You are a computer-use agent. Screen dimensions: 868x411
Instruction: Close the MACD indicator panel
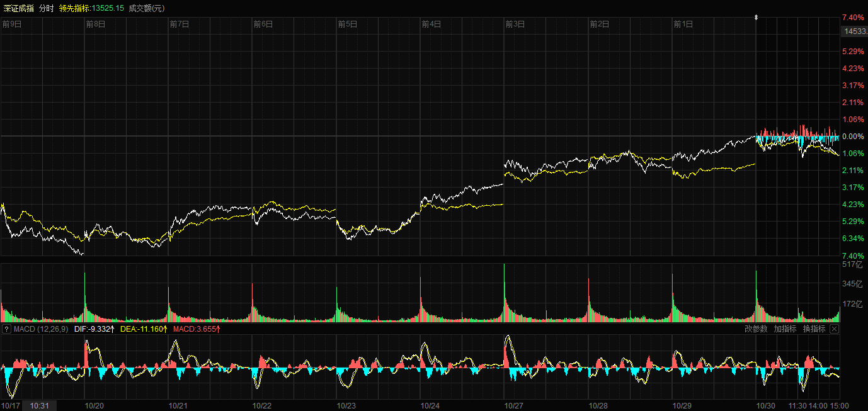pyautogui.click(x=834, y=329)
